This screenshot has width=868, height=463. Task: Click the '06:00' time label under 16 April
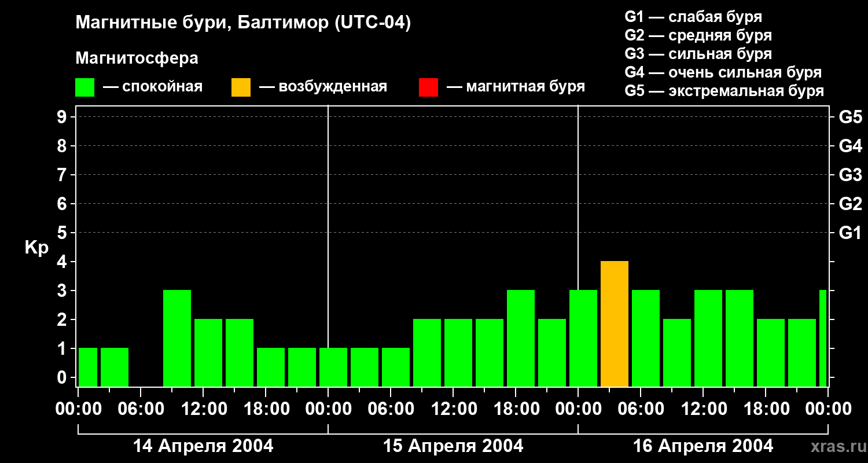[x=641, y=409]
